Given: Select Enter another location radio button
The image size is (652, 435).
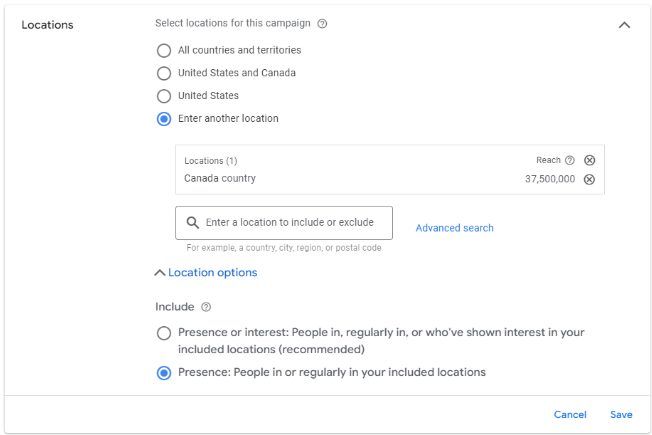Looking at the screenshot, I should pyautogui.click(x=164, y=119).
